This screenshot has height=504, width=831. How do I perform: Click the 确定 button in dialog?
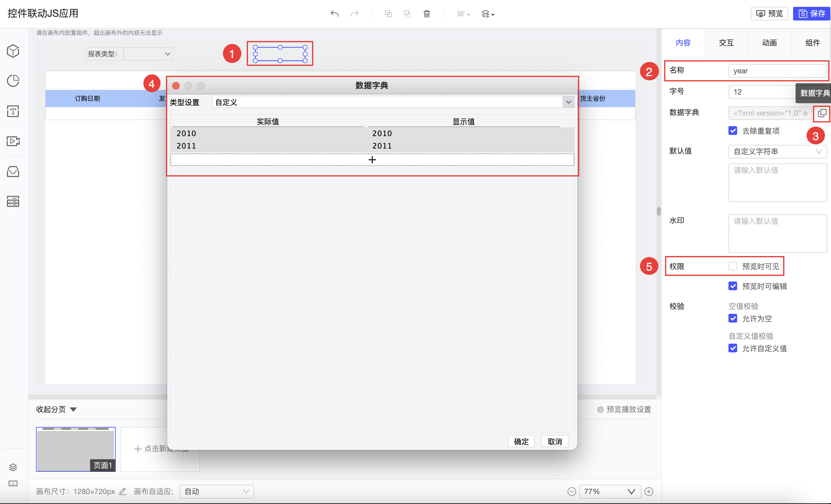click(x=521, y=441)
